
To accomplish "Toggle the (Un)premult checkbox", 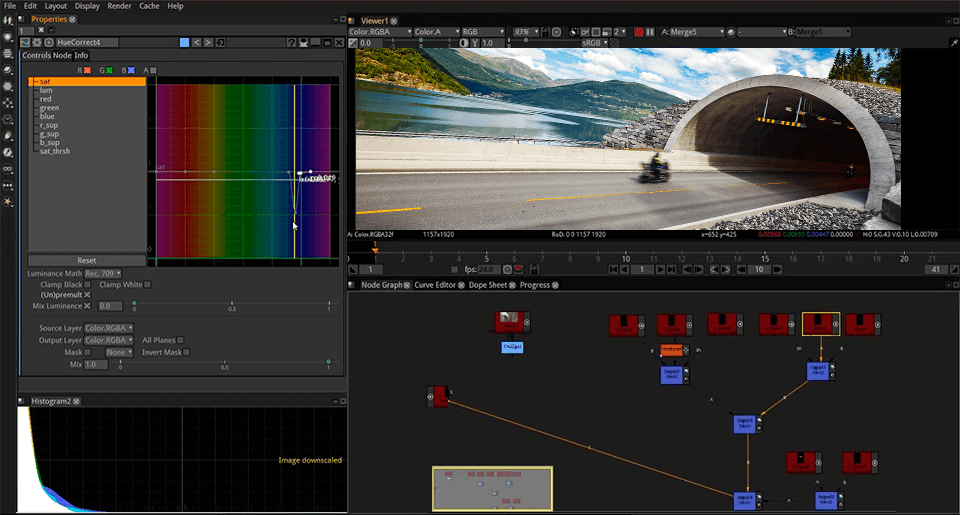I will coord(88,295).
